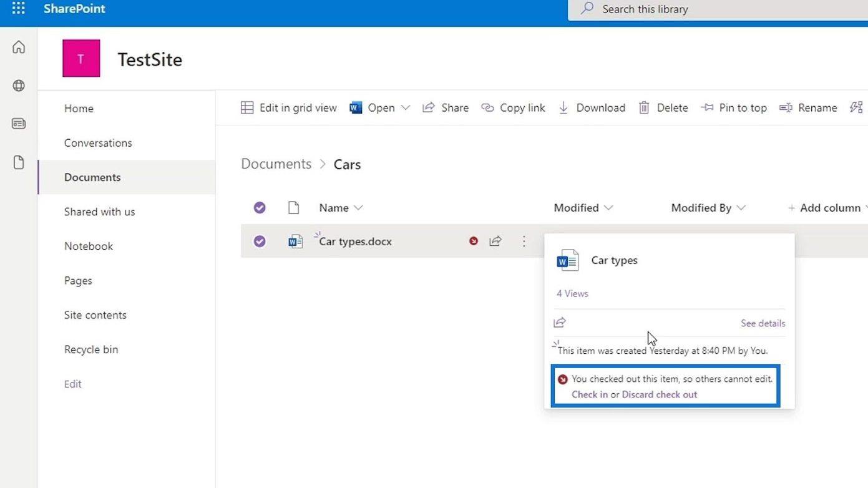
Task: Click the Automate icon at toolbar edge
Action: click(x=857, y=108)
